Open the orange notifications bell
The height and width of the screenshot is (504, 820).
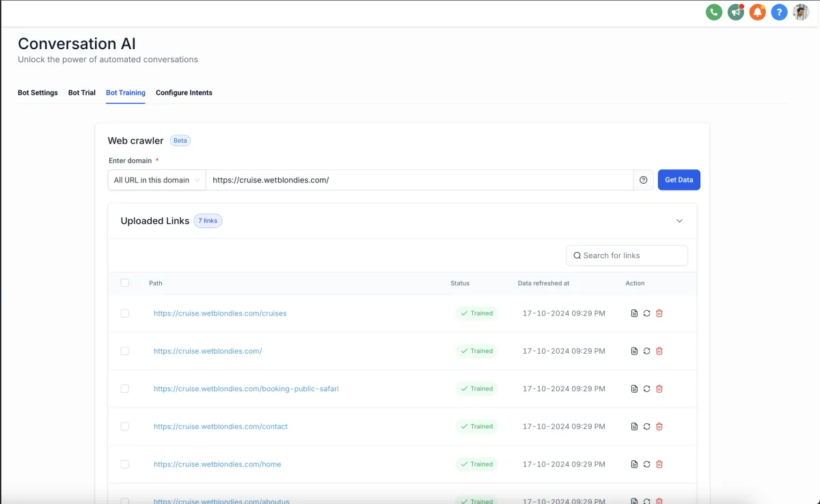click(x=757, y=12)
